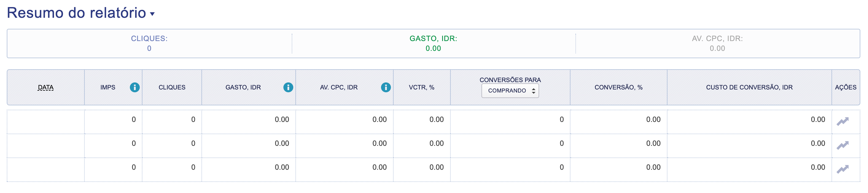Screen dimensions: 868x193
Task: Open the COMPRANDO conversions dropdown
Action: (x=510, y=91)
